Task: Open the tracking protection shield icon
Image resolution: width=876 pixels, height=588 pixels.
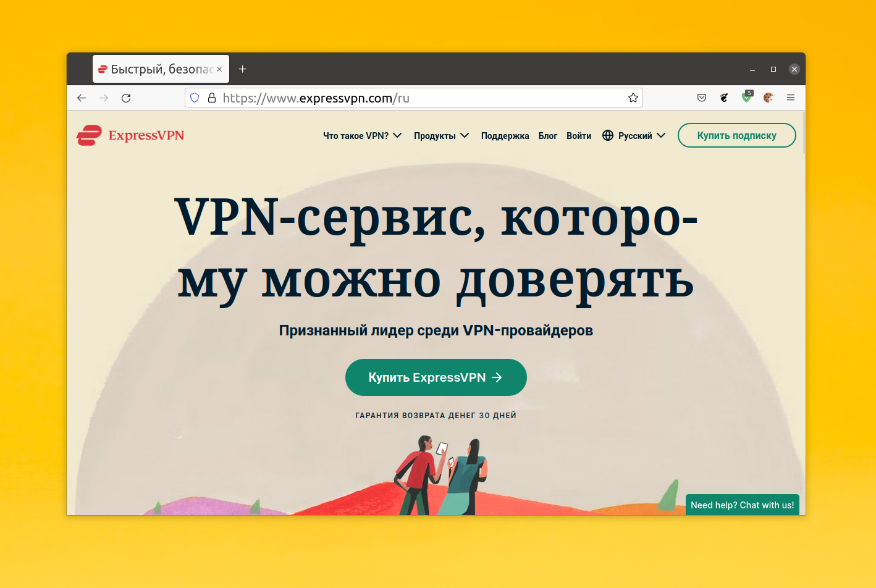Action: (x=195, y=98)
